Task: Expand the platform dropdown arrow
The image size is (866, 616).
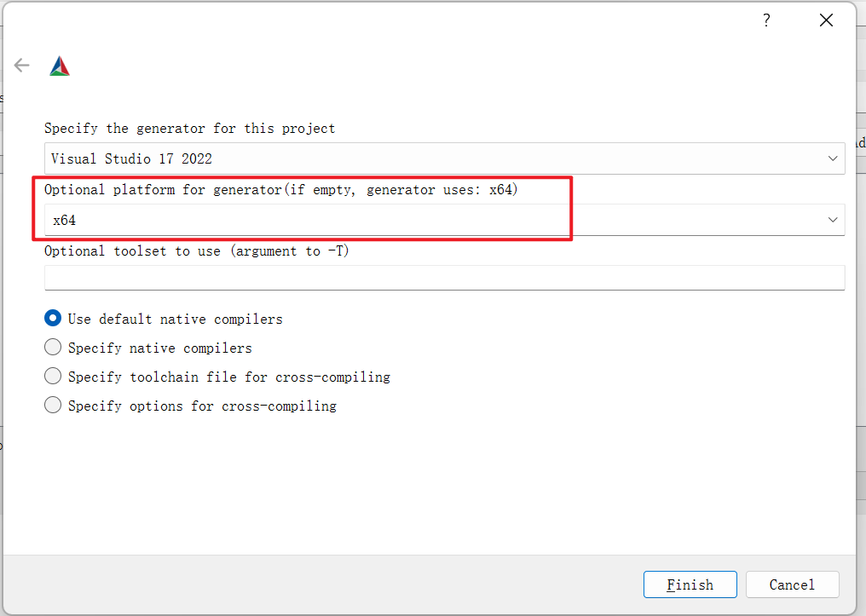Action: 833,220
